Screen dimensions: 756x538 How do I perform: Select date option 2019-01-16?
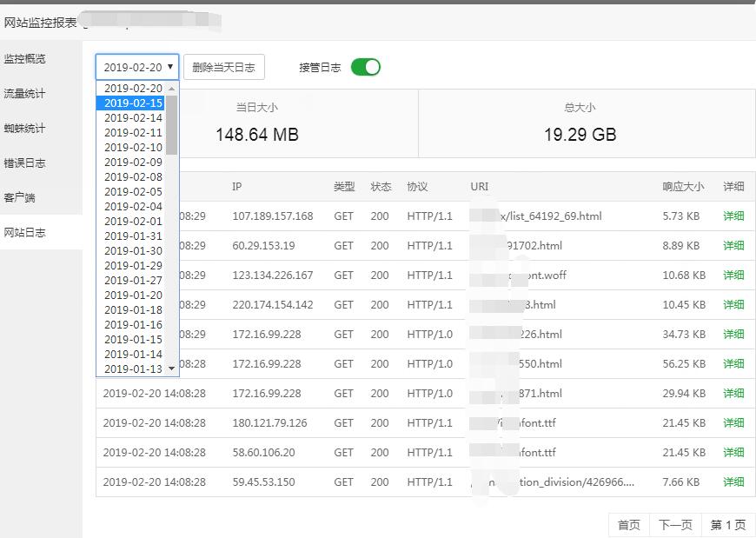point(130,325)
